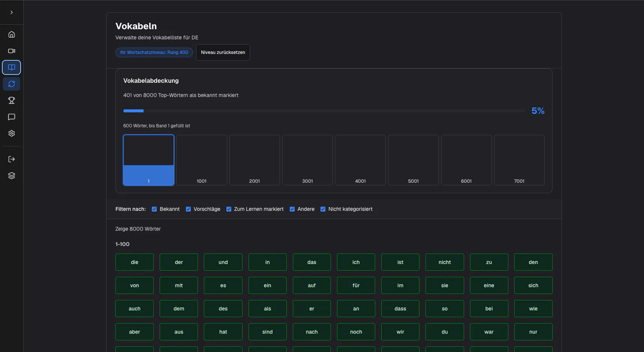Toggle the Andere filter checkbox
The height and width of the screenshot is (352, 644).
(292, 209)
